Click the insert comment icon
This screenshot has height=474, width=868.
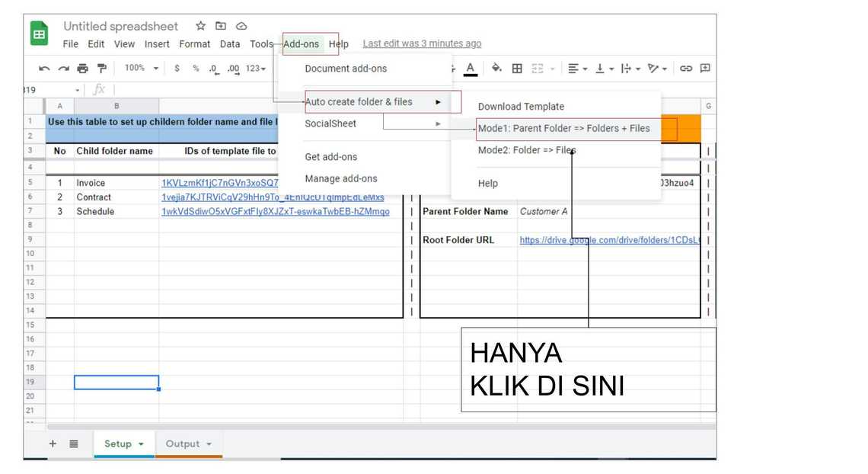(705, 69)
